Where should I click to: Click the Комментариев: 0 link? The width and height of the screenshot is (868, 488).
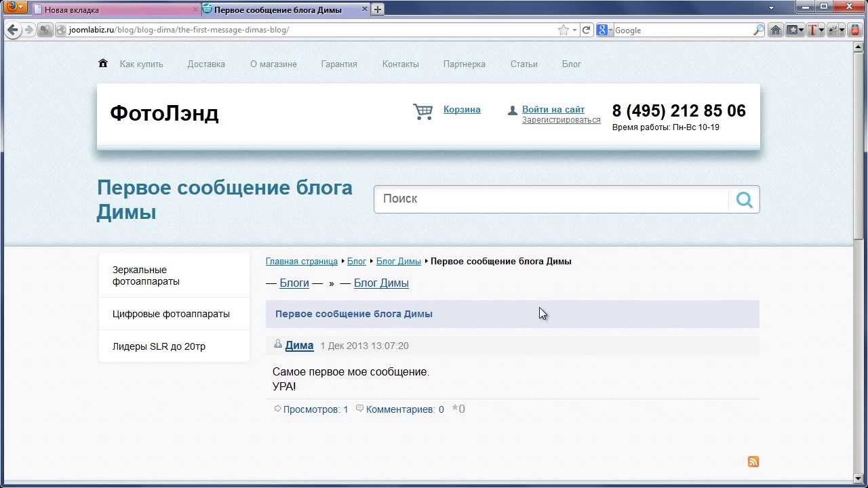(x=405, y=409)
